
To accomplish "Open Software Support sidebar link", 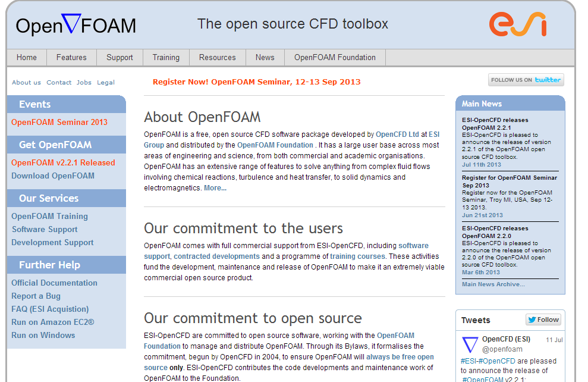I will (x=45, y=230).
